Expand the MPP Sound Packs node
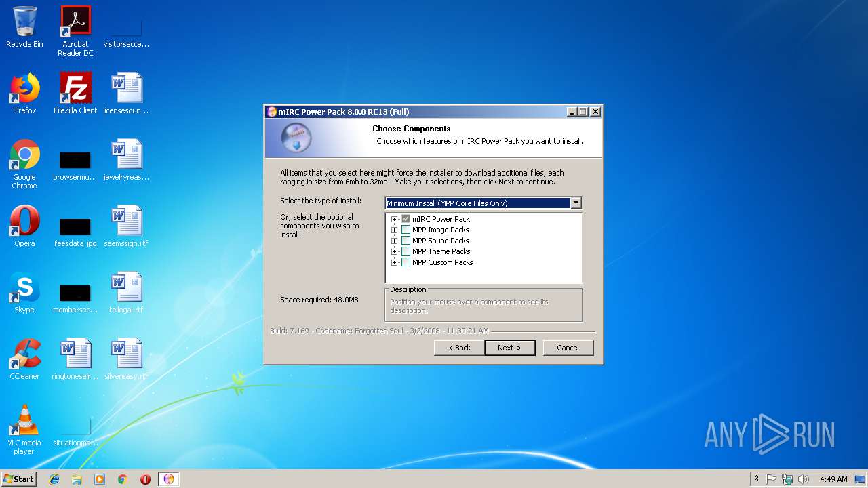Image resolution: width=868 pixels, height=488 pixels. point(395,241)
